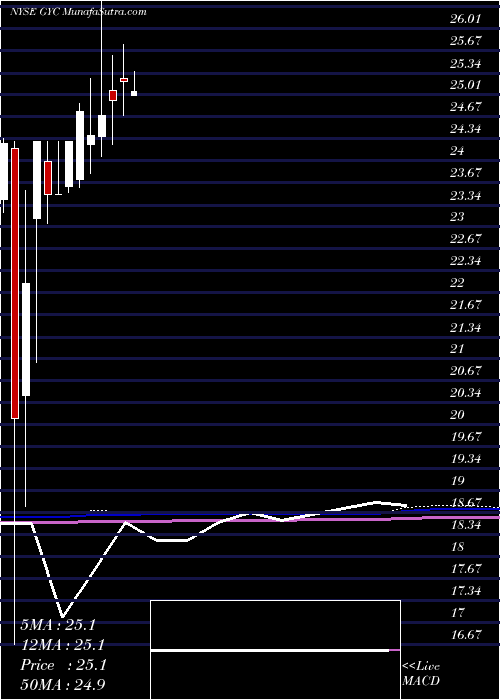This screenshot has width=500, height=700.
Task: Click the 25.34 price axis label
Action: (x=466, y=63)
